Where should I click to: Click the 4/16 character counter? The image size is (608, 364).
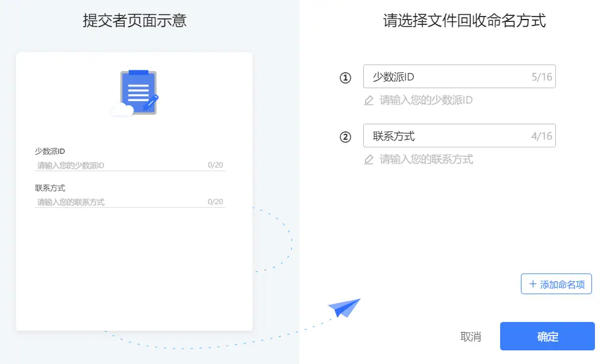point(543,136)
